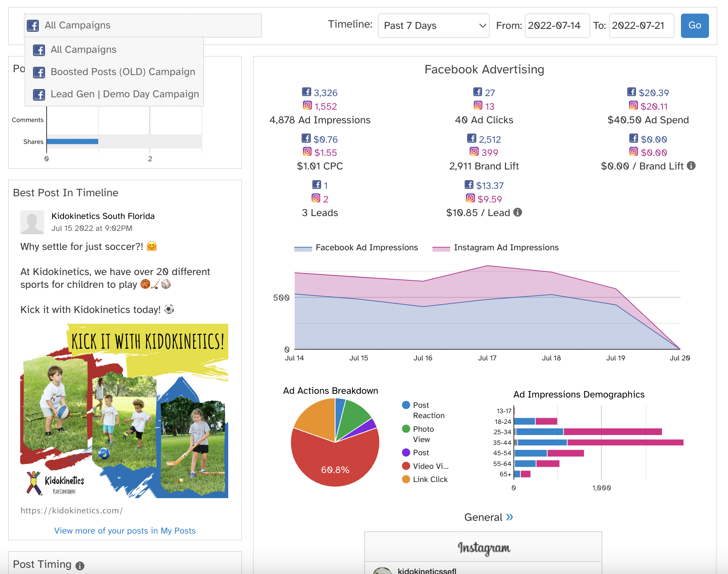Click Facebook icon in All Campaigns selector box
728x574 pixels.
(x=33, y=26)
